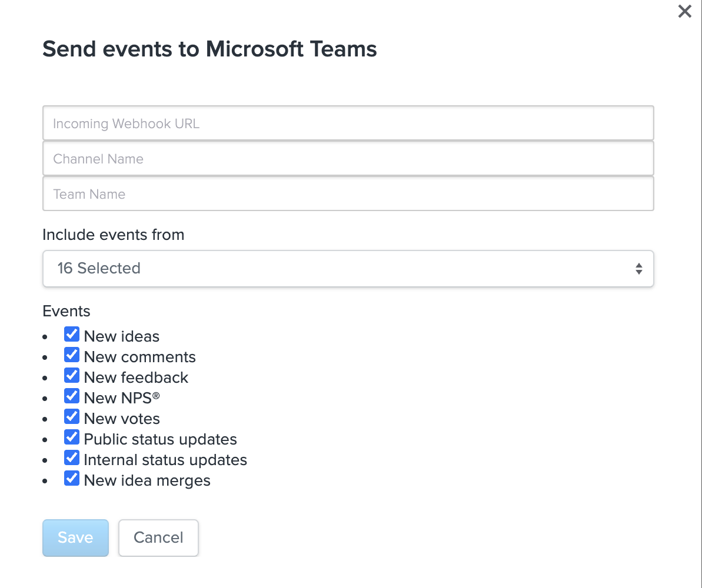This screenshot has height=588, width=702.
Task: Uncheck the New ideas checkbox
Action: point(72,335)
